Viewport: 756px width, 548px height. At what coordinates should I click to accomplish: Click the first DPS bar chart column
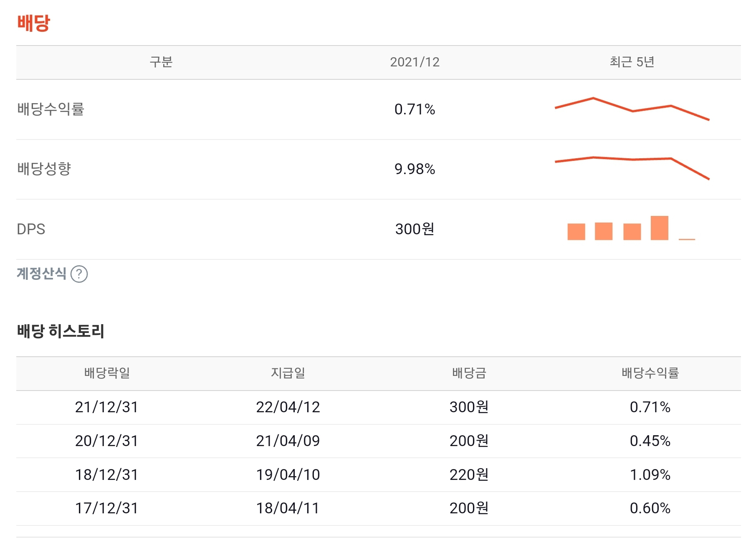click(576, 231)
